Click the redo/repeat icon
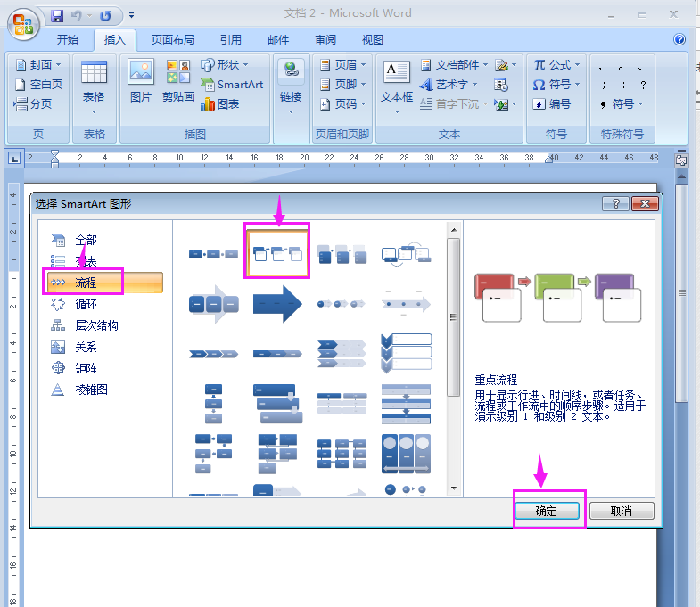Screen dimensions: 700x607 click(x=105, y=16)
